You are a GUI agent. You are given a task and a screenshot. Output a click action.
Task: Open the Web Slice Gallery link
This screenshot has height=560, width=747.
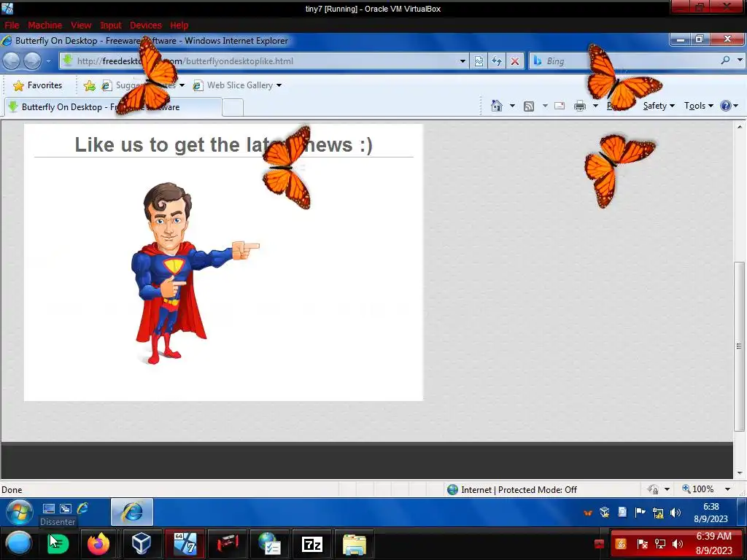click(233, 85)
